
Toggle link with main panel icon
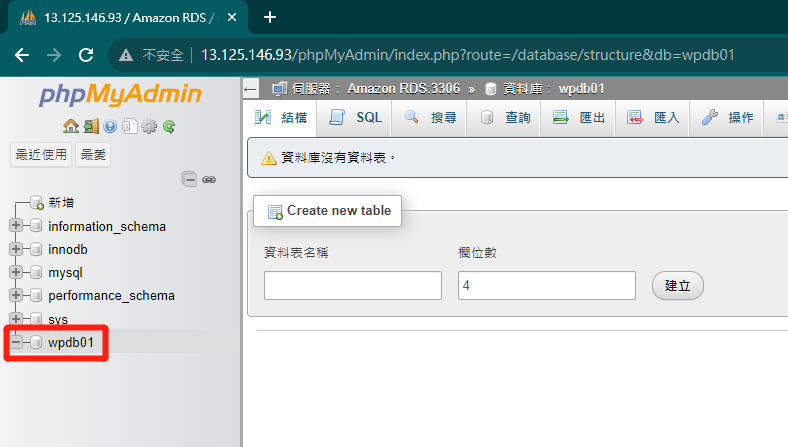[209, 180]
